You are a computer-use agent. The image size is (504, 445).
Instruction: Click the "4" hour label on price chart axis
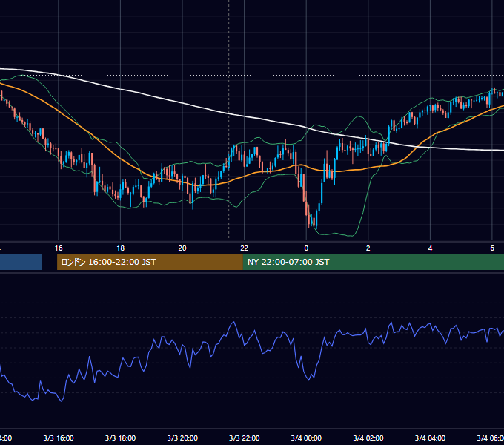tap(430, 248)
